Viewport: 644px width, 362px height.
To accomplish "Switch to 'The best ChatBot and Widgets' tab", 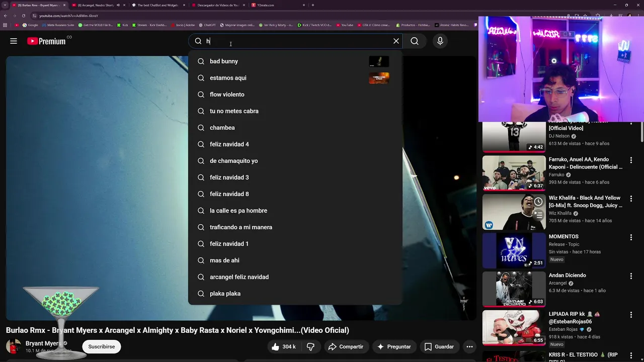I will click(158, 5).
